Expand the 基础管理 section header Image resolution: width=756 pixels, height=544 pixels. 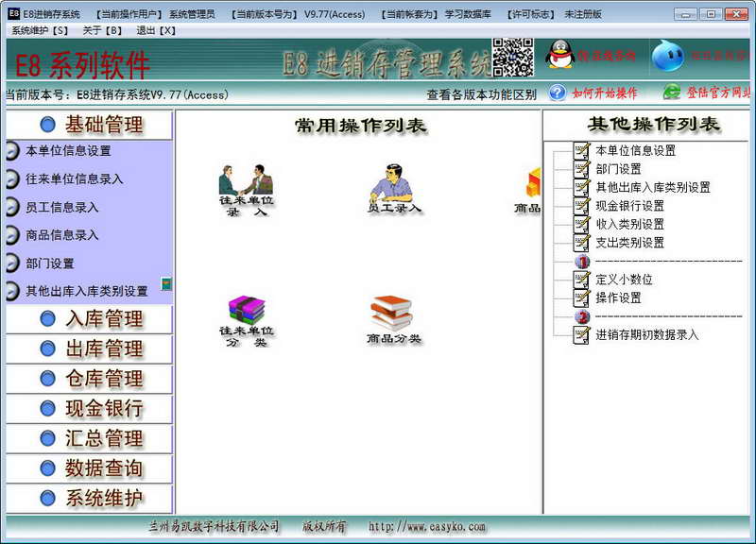pos(89,125)
